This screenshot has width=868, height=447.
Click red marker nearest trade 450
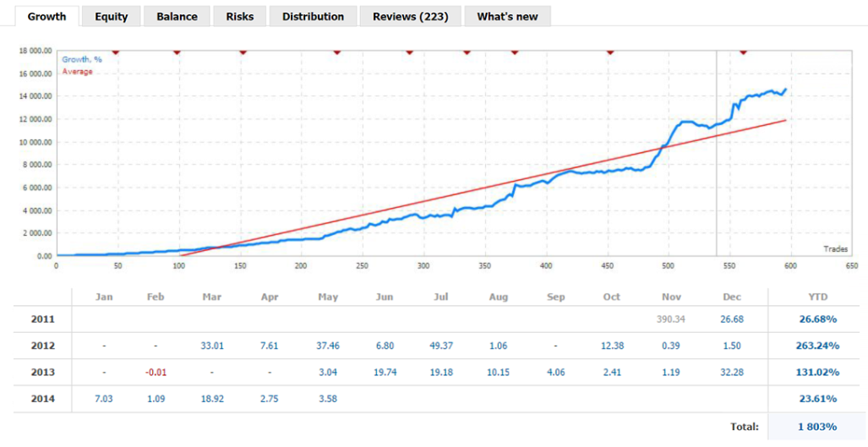click(610, 52)
